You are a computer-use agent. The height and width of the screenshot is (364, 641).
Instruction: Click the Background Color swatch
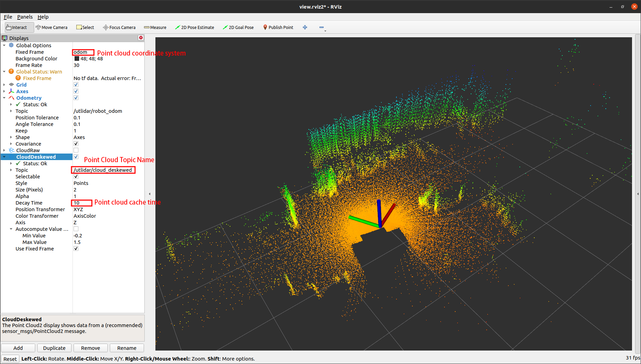click(x=76, y=58)
